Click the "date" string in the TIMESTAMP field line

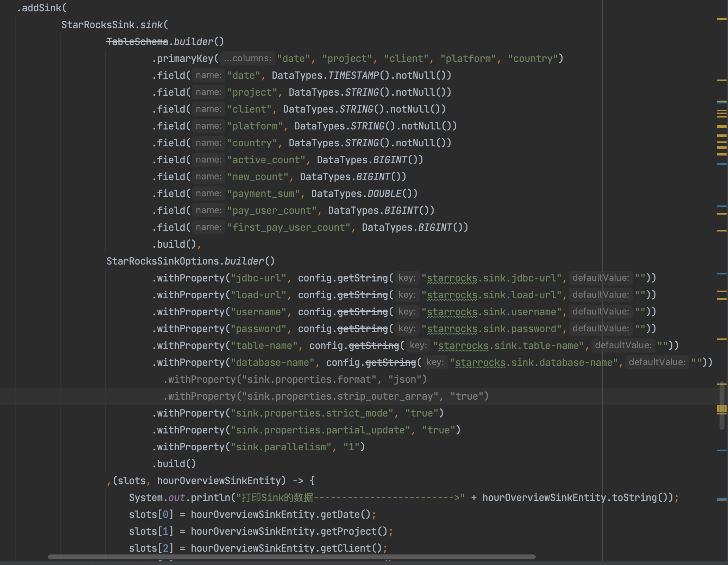(243, 75)
